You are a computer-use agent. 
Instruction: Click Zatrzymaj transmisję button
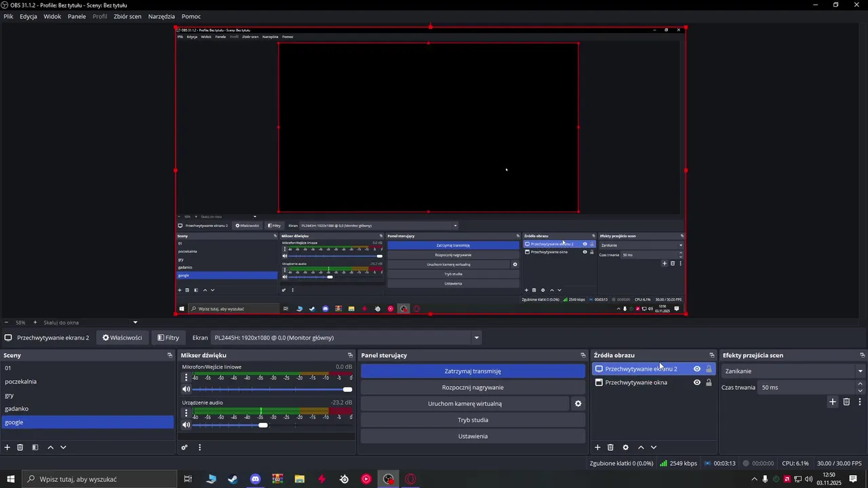(x=473, y=371)
